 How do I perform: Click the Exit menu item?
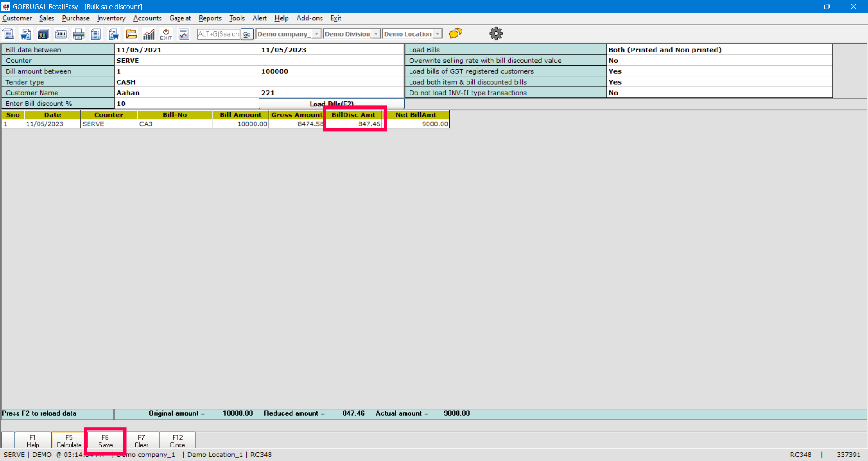point(336,18)
